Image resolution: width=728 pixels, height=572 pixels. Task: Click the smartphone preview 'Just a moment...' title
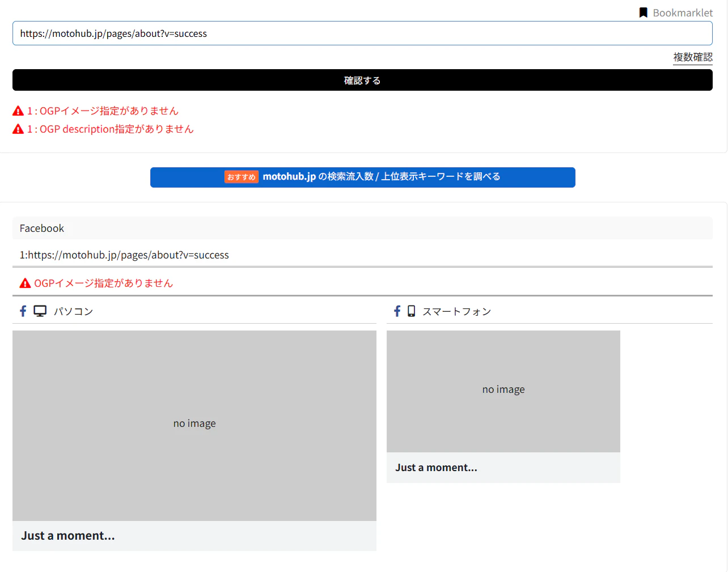pyautogui.click(x=436, y=468)
